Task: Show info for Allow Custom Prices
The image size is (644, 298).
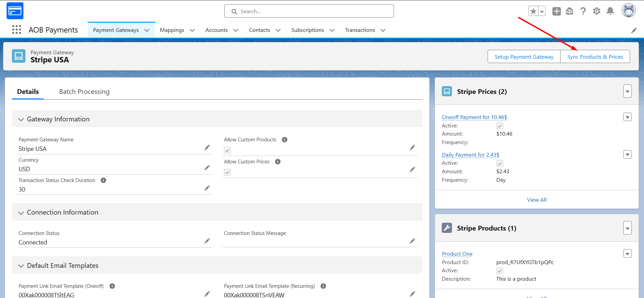Action: click(x=278, y=162)
